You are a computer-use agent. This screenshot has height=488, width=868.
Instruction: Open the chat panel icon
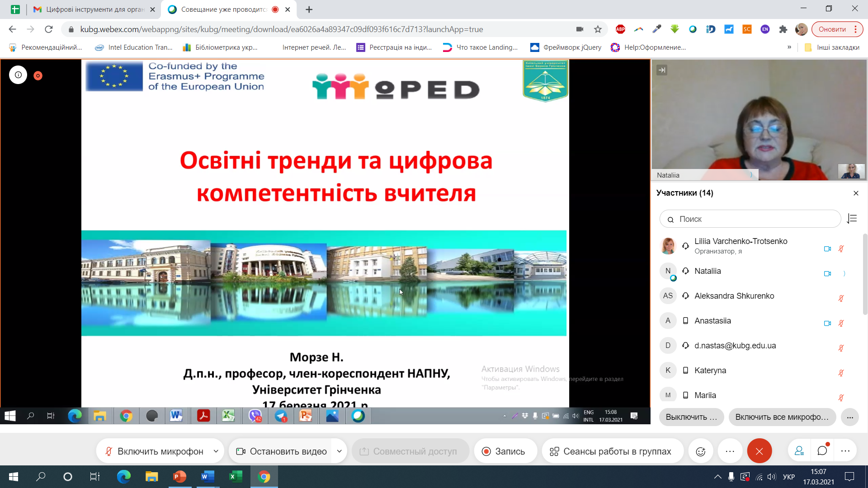822,450
